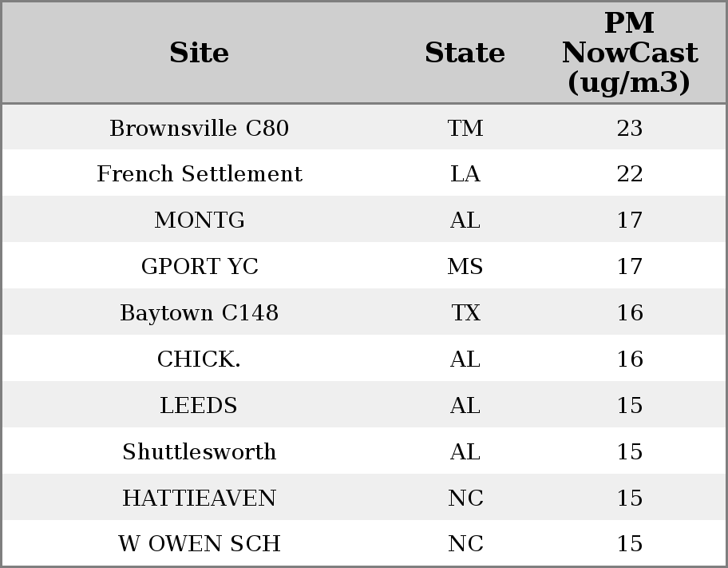Click the French Settlement site cell
This screenshot has height=568, width=728.
pyautogui.click(x=199, y=174)
